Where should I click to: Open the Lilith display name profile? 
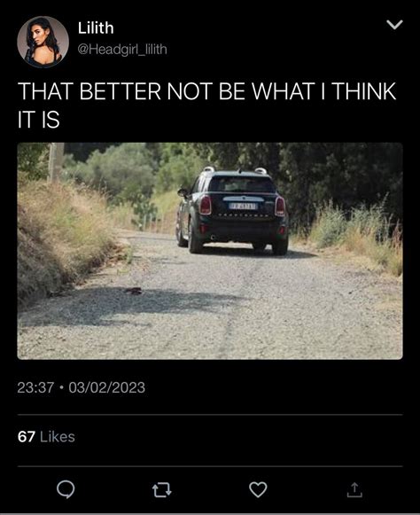click(96, 28)
